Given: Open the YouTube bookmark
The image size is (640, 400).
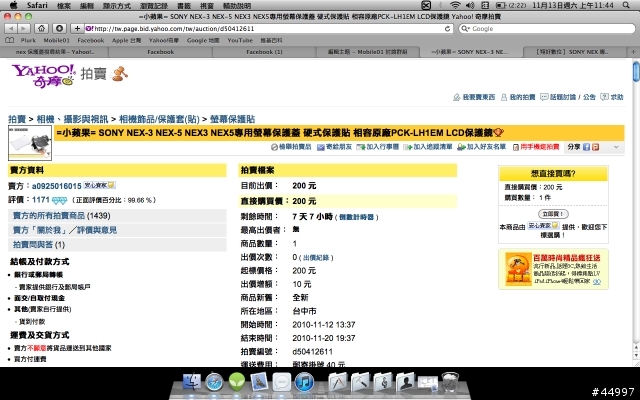Looking at the screenshot, I should pyautogui.click(x=240, y=40).
